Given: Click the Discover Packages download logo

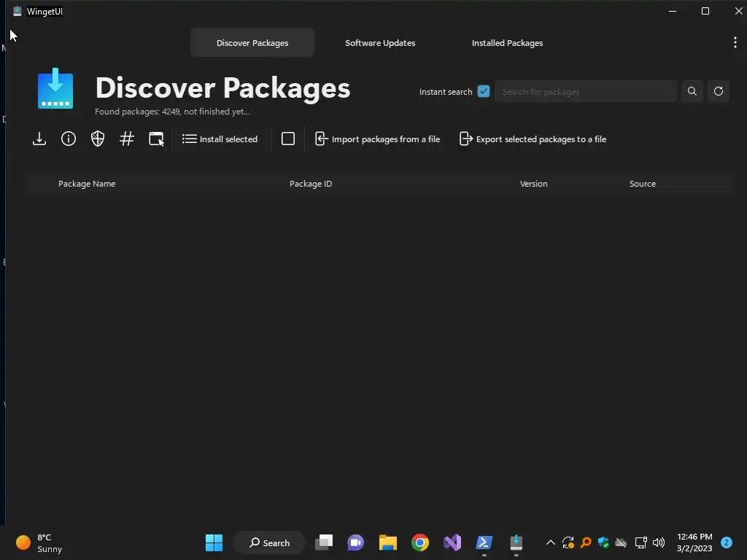Looking at the screenshot, I should pos(55,88).
